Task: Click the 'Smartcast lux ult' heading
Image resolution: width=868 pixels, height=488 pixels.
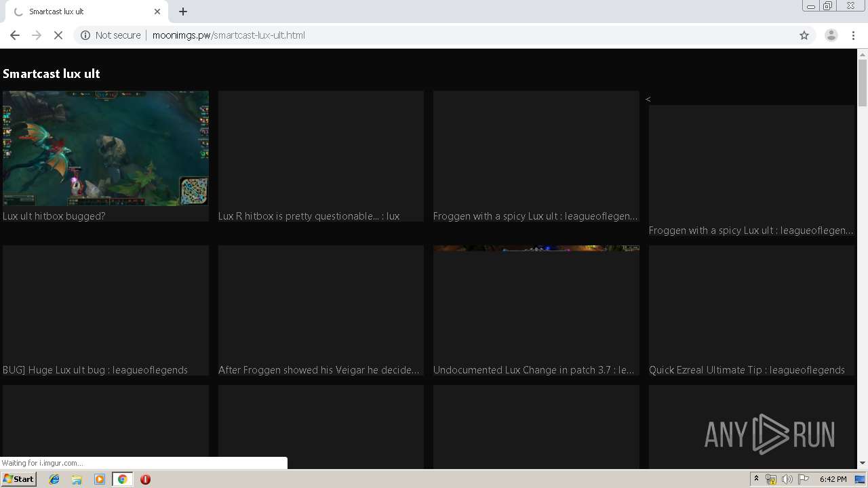Action: 52,74
